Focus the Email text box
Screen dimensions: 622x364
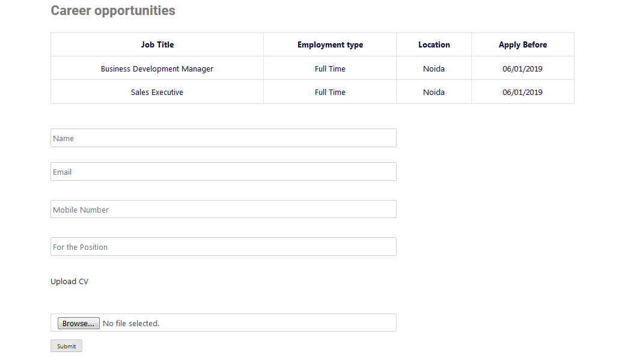[x=223, y=172]
